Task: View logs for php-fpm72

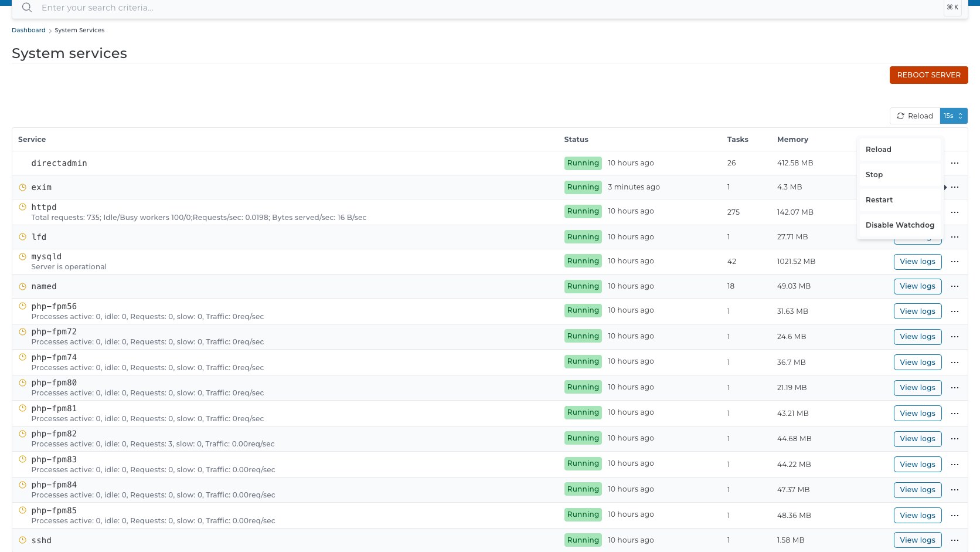Action: point(917,337)
